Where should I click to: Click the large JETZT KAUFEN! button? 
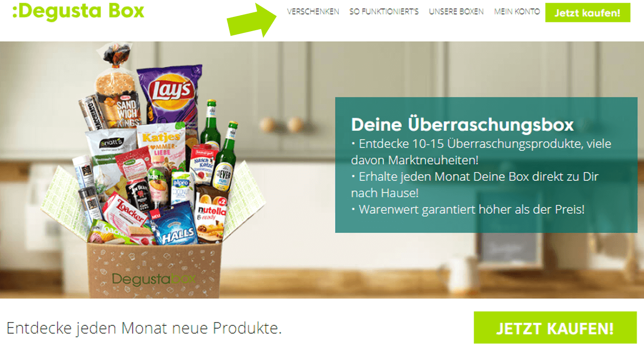555,328
